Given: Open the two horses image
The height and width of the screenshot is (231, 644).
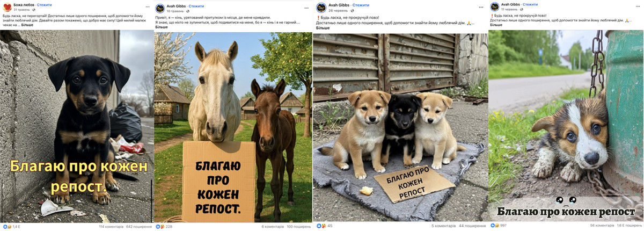Looking at the screenshot, I should 233,127.
